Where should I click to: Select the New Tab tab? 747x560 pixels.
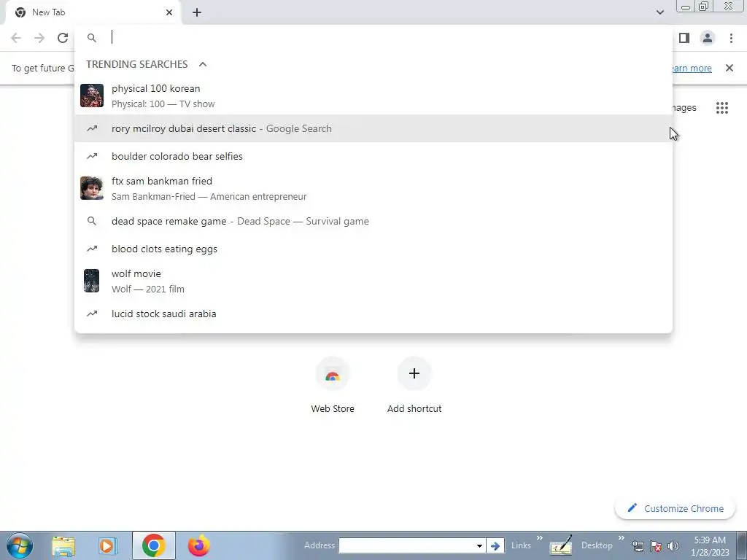point(93,13)
